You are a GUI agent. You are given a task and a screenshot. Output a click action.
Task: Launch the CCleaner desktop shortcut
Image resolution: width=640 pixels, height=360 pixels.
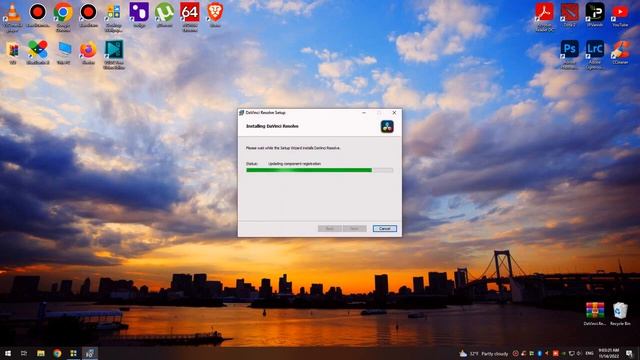point(620,52)
